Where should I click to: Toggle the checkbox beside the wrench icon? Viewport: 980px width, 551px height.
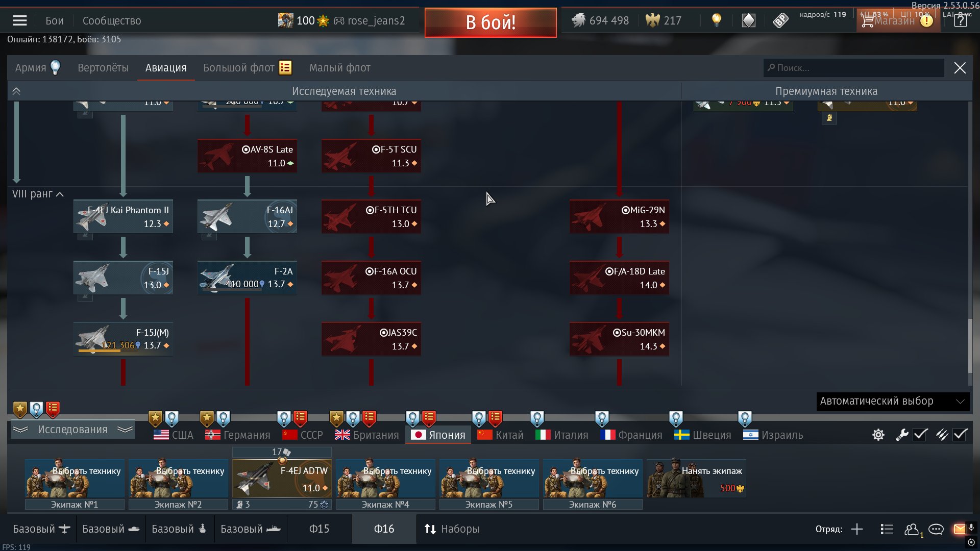(920, 435)
